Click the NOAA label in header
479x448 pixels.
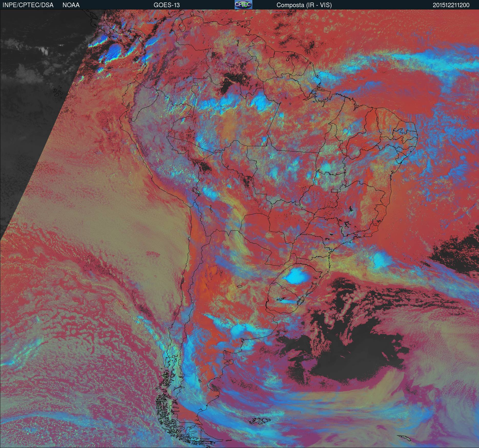71,5
